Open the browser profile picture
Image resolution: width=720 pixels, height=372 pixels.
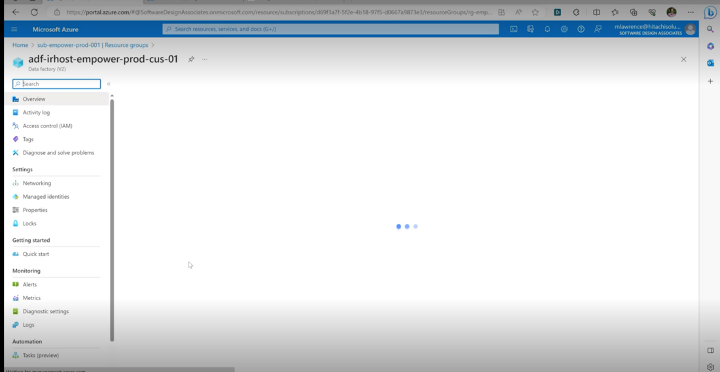671,12
